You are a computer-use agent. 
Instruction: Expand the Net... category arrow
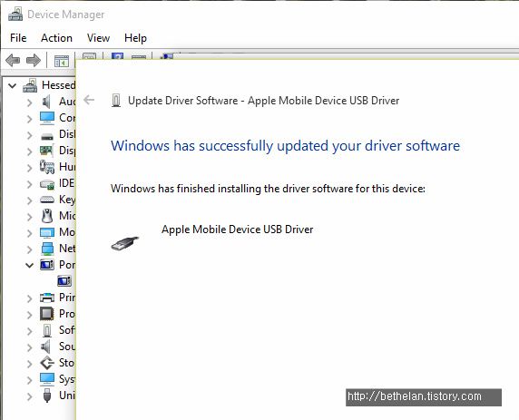coord(29,249)
